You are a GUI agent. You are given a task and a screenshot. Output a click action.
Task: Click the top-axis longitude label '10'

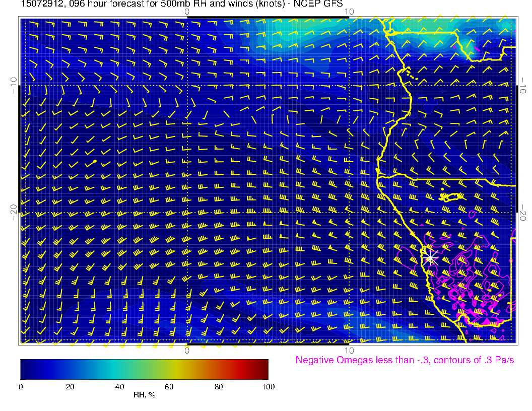point(349,12)
